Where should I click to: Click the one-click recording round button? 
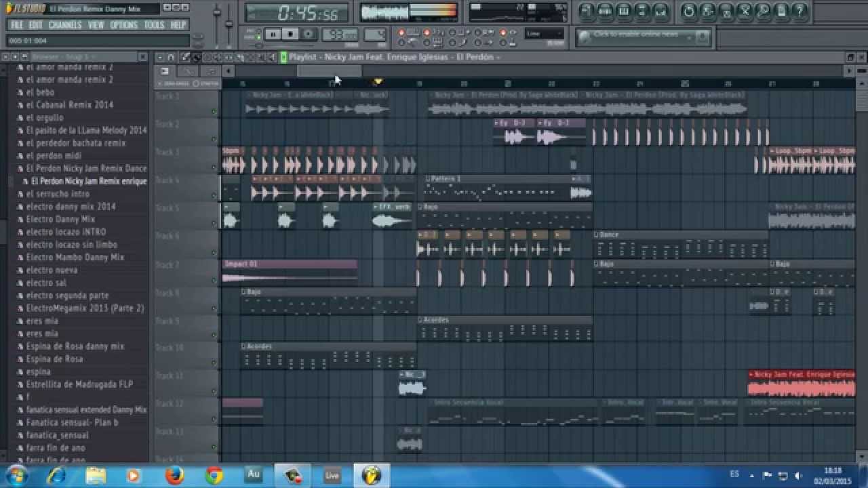(x=763, y=10)
